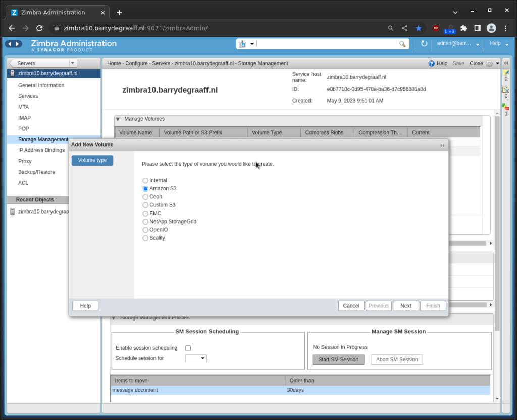Click the Zimbra history back arrow
This screenshot has height=420, width=517.
point(10,44)
